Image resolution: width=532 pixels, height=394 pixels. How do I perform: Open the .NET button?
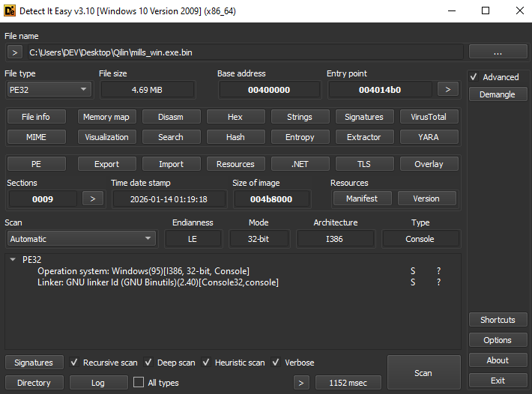(x=300, y=164)
